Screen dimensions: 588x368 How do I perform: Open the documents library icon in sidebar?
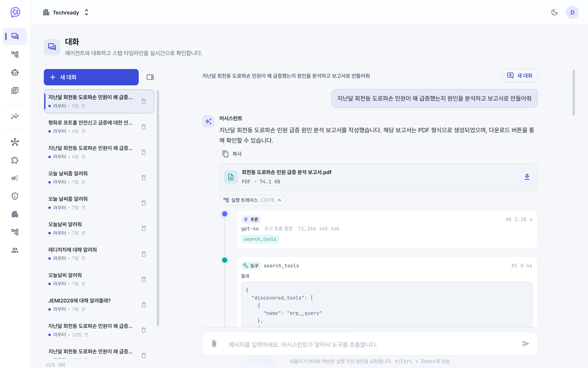[15, 90]
